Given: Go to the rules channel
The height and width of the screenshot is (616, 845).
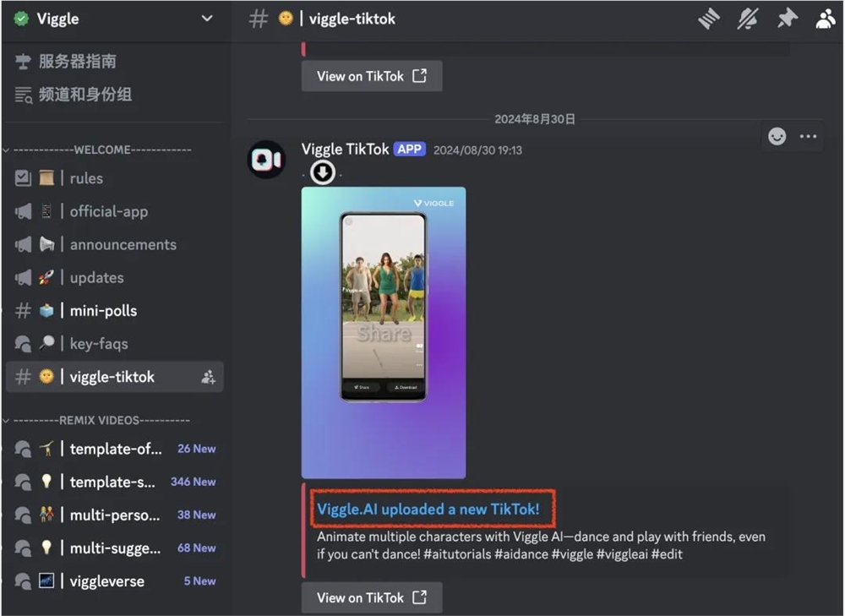Looking at the screenshot, I should pos(114,177).
